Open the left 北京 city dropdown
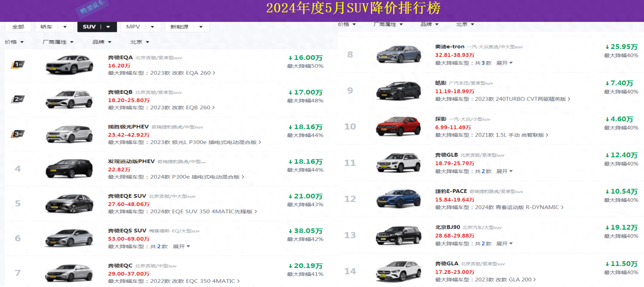 (x=140, y=42)
